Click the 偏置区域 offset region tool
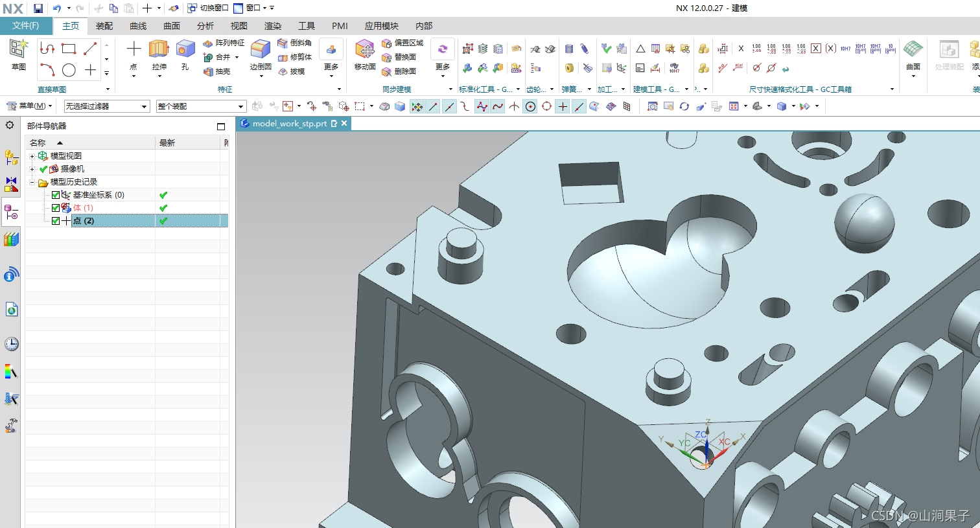The height and width of the screenshot is (528, 980). pyautogui.click(x=402, y=43)
